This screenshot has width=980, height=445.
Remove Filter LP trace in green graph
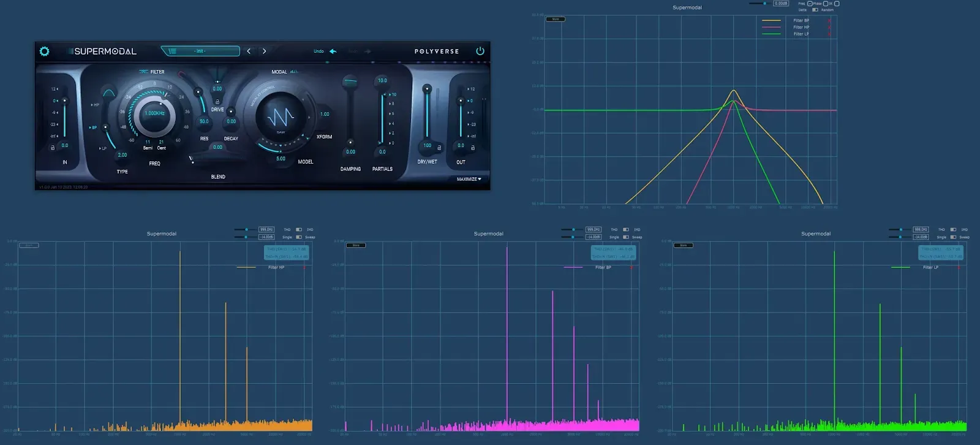click(x=959, y=268)
